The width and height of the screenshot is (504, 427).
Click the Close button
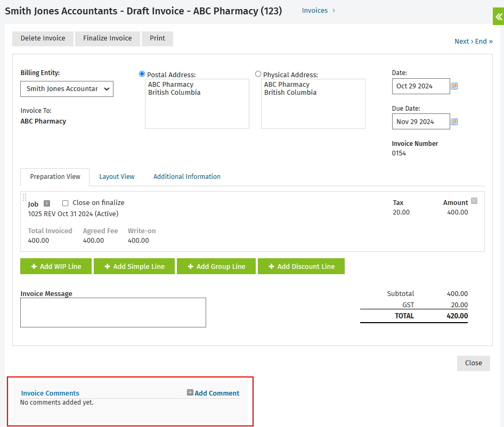(x=474, y=363)
